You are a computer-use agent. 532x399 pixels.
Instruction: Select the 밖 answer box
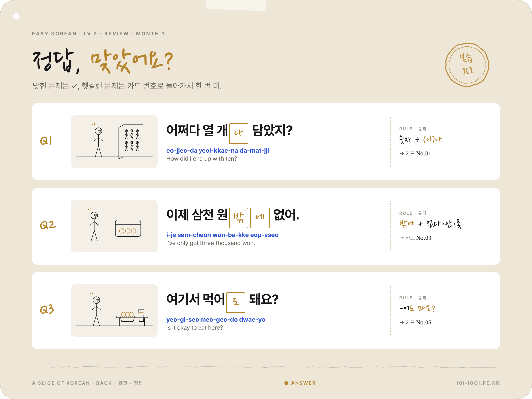pyautogui.click(x=239, y=218)
